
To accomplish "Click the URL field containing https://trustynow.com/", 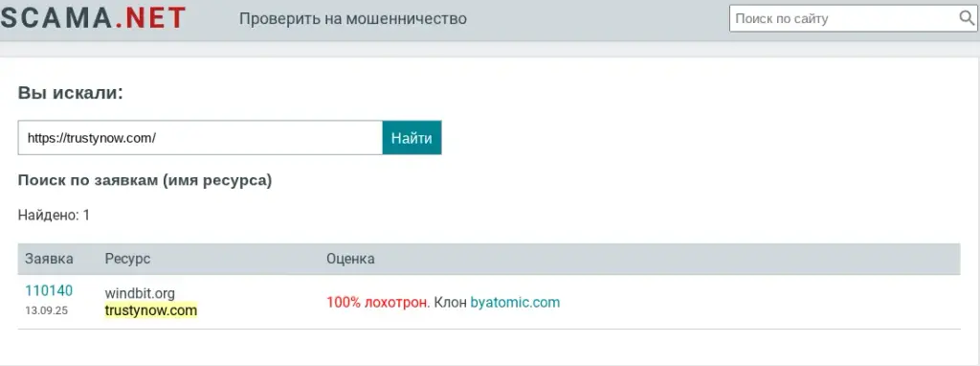I will point(200,138).
